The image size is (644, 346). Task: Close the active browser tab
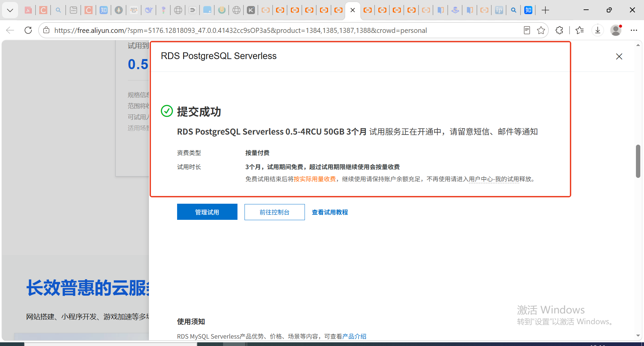click(353, 10)
